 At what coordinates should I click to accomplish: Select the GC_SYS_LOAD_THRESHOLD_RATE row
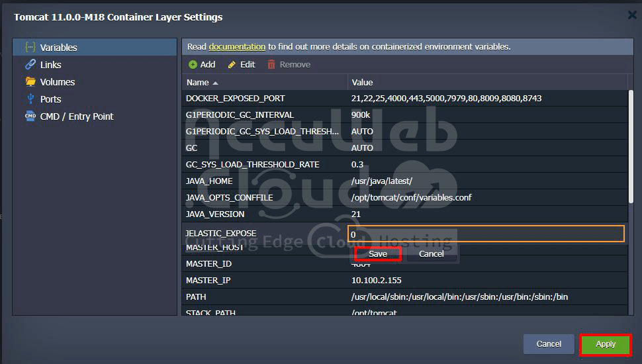[x=405, y=164]
